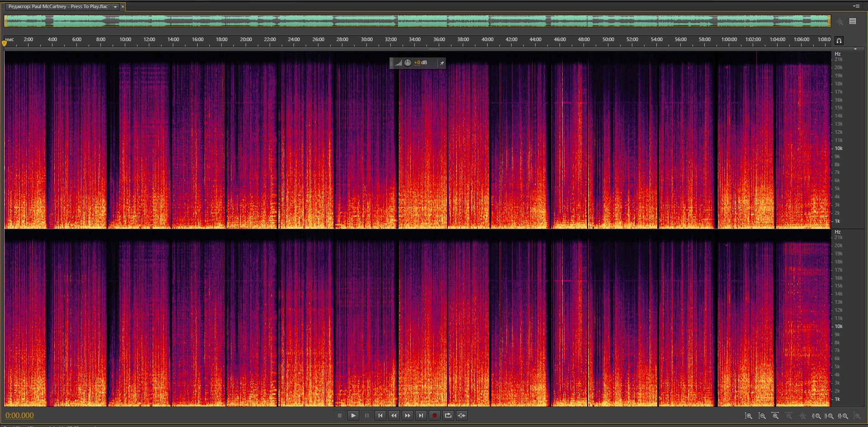The image size is (868, 427).
Task: Start playback with the Play button
Action: pyautogui.click(x=353, y=416)
